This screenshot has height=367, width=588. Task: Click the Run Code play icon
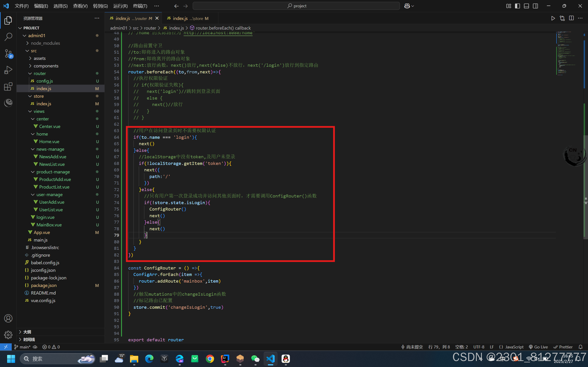tap(553, 18)
